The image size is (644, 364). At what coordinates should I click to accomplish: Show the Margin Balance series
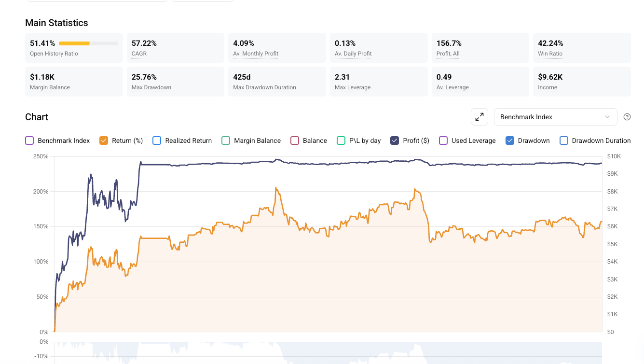[226, 140]
